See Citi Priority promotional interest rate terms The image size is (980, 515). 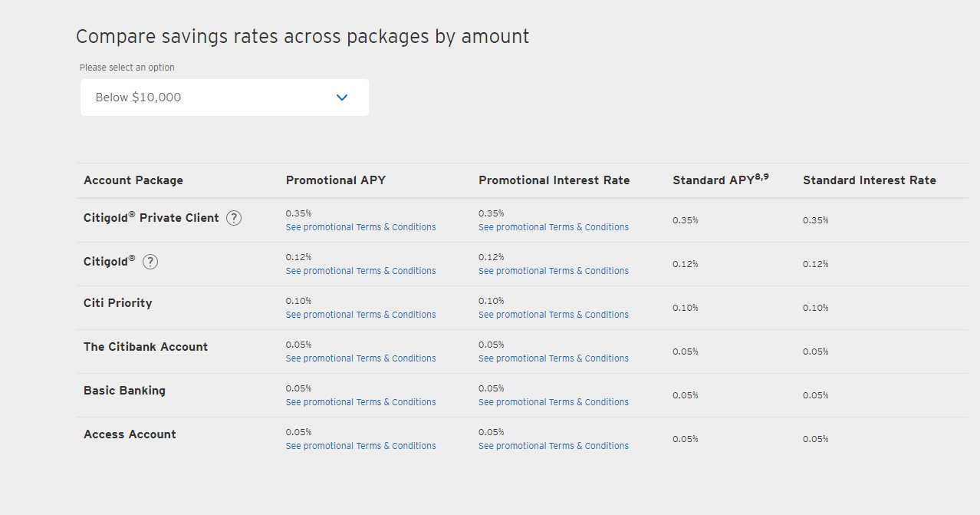tap(554, 315)
